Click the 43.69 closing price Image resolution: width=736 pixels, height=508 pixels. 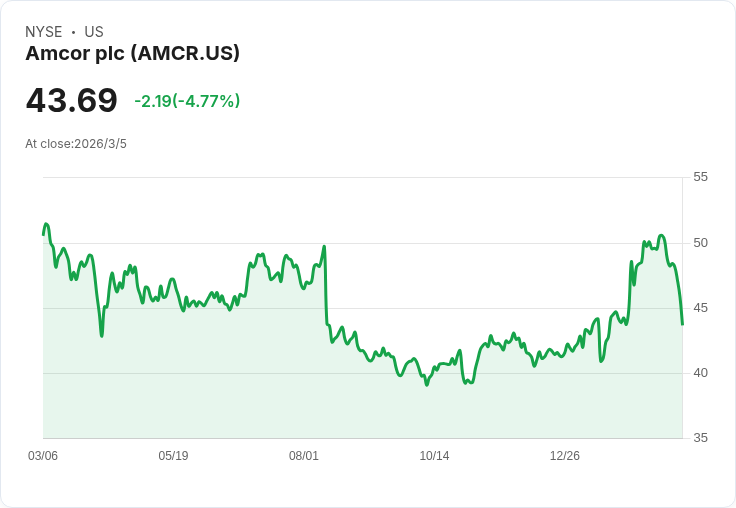click(x=71, y=100)
